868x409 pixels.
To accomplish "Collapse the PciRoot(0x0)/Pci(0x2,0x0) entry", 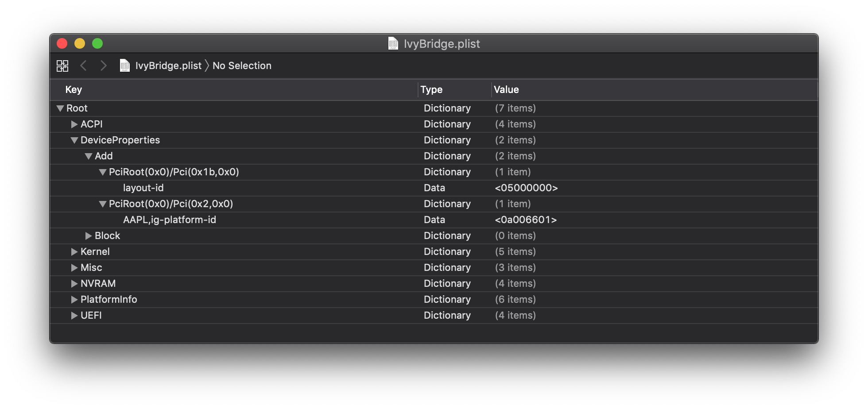I will click(103, 204).
